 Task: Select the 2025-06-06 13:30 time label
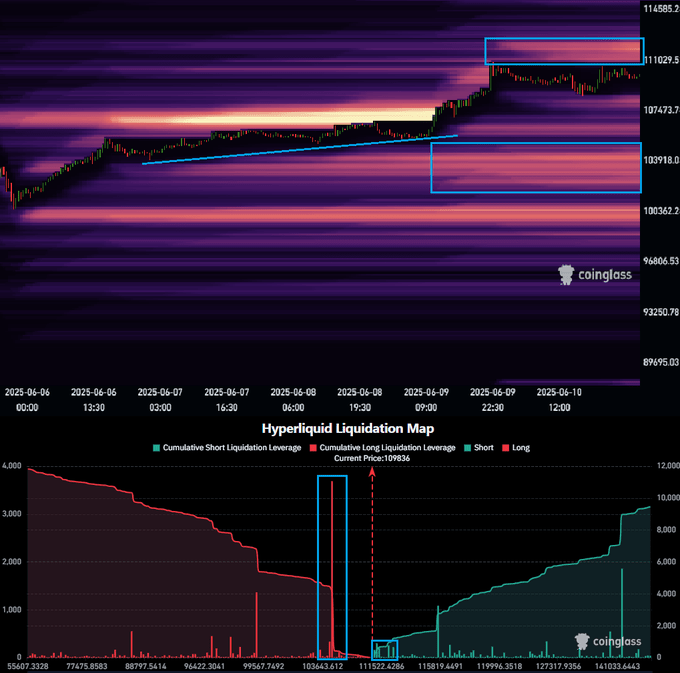tap(94, 399)
